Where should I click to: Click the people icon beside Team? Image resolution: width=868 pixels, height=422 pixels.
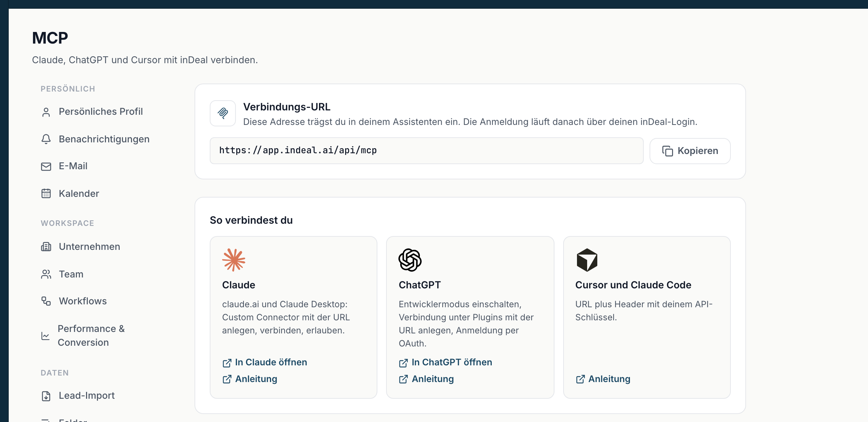(46, 274)
